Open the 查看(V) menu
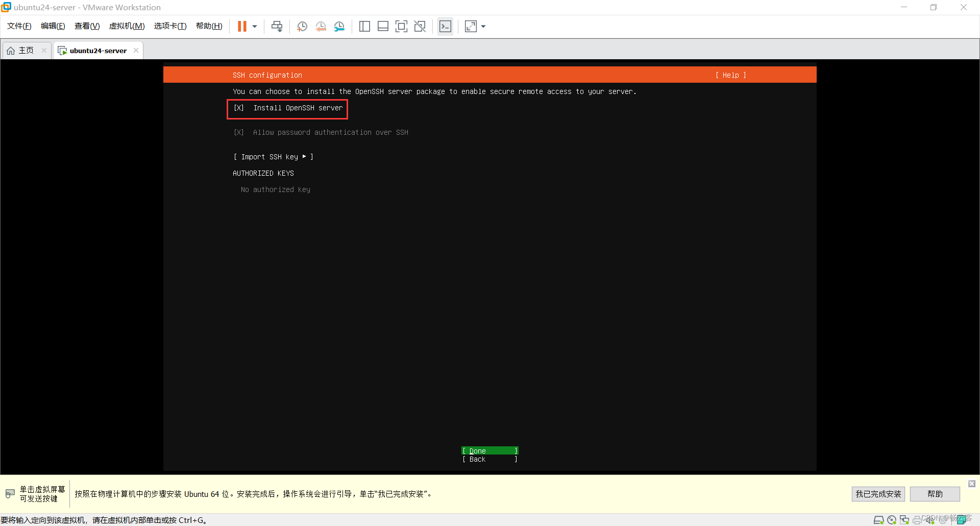 click(x=87, y=26)
